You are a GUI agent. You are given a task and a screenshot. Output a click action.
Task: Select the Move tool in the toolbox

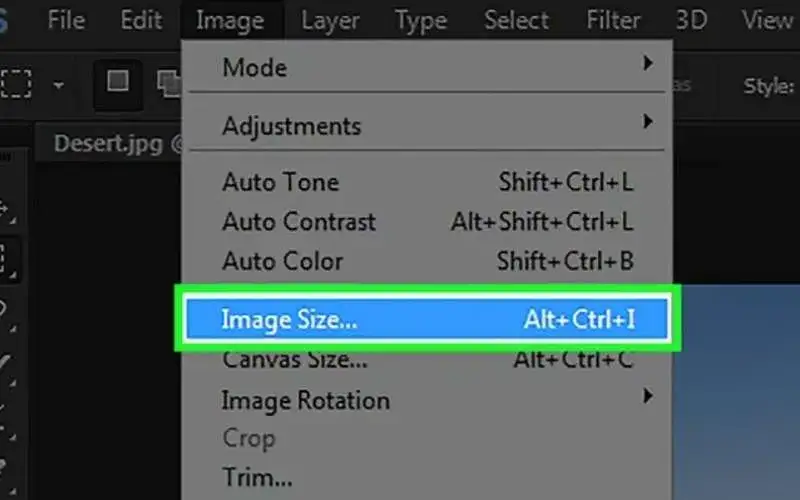pos(8,210)
